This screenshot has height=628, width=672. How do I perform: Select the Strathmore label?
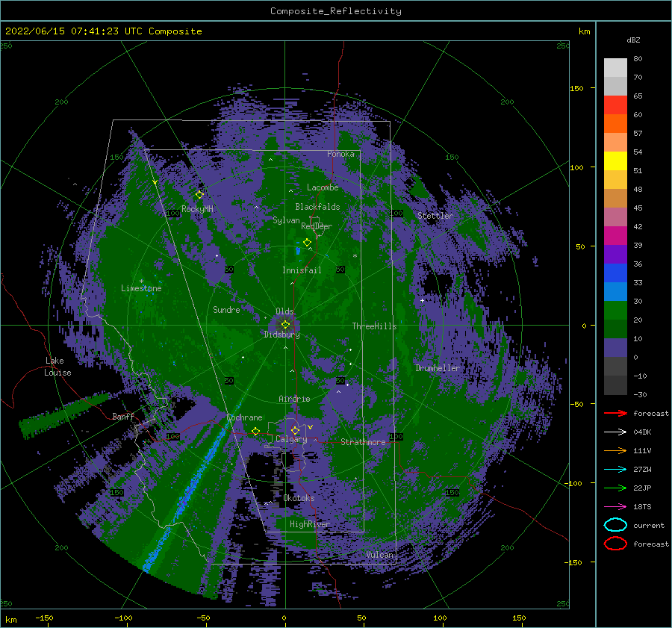point(363,442)
